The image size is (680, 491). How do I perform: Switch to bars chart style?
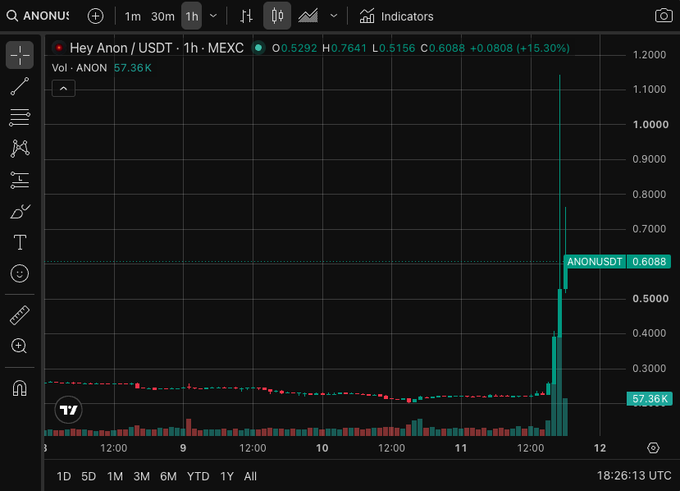(x=246, y=16)
